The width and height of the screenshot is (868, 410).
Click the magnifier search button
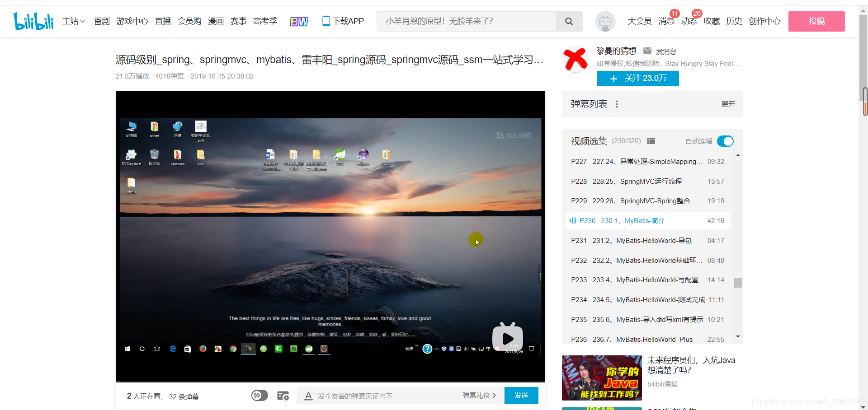569,21
